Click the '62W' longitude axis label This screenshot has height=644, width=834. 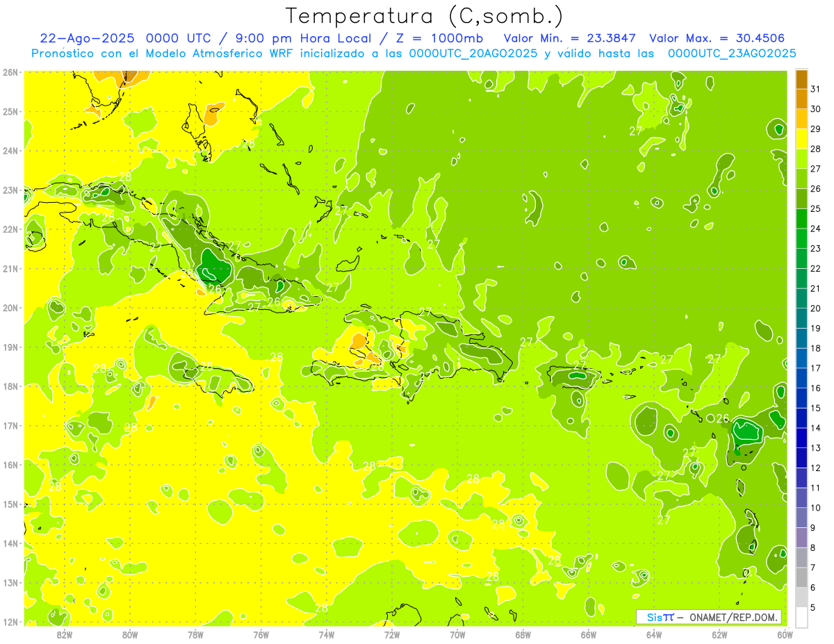(x=720, y=634)
